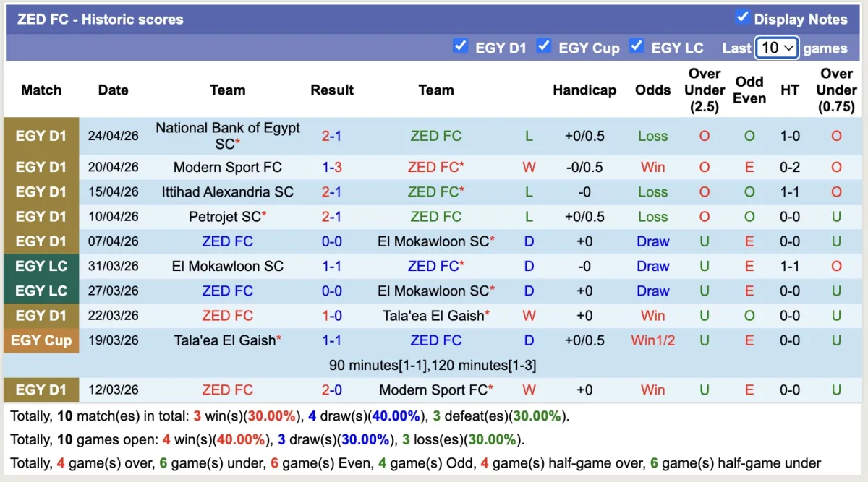Screen dimensions: 868x482
Task: Open the Last games count dropdown
Action: pyautogui.click(x=776, y=48)
